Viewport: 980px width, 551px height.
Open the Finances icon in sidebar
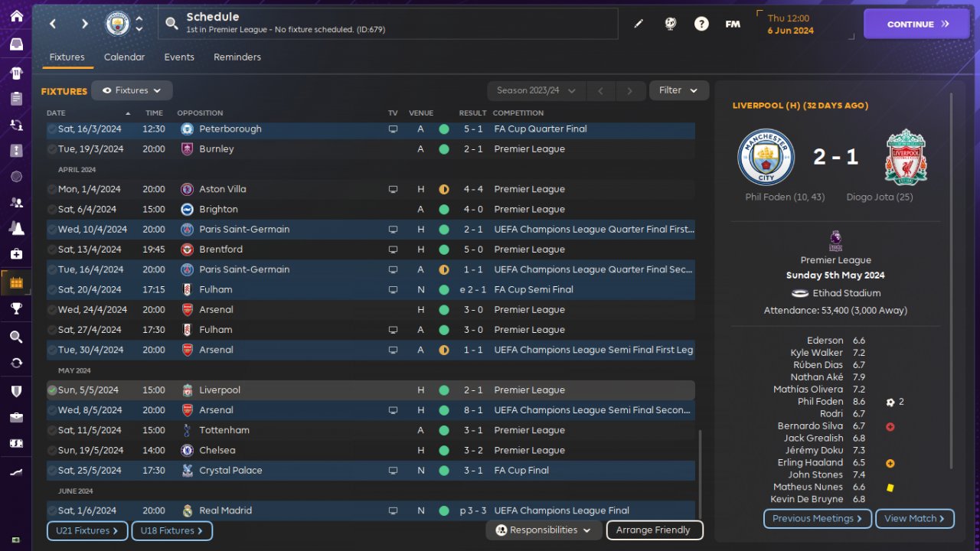(16, 443)
